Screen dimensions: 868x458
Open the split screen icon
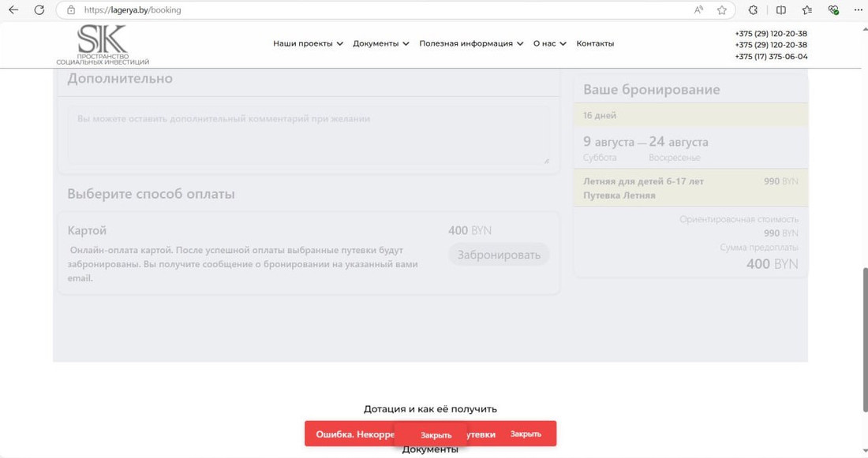point(780,10)
